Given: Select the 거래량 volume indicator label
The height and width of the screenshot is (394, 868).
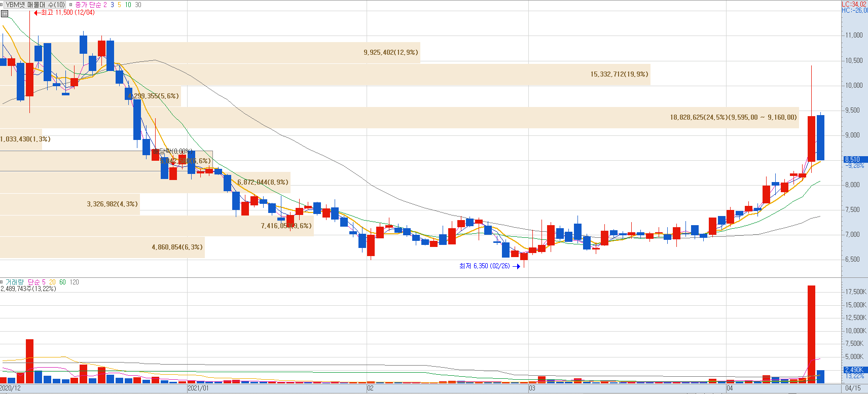Looking at the screenshot, I should tap(15, 282).
